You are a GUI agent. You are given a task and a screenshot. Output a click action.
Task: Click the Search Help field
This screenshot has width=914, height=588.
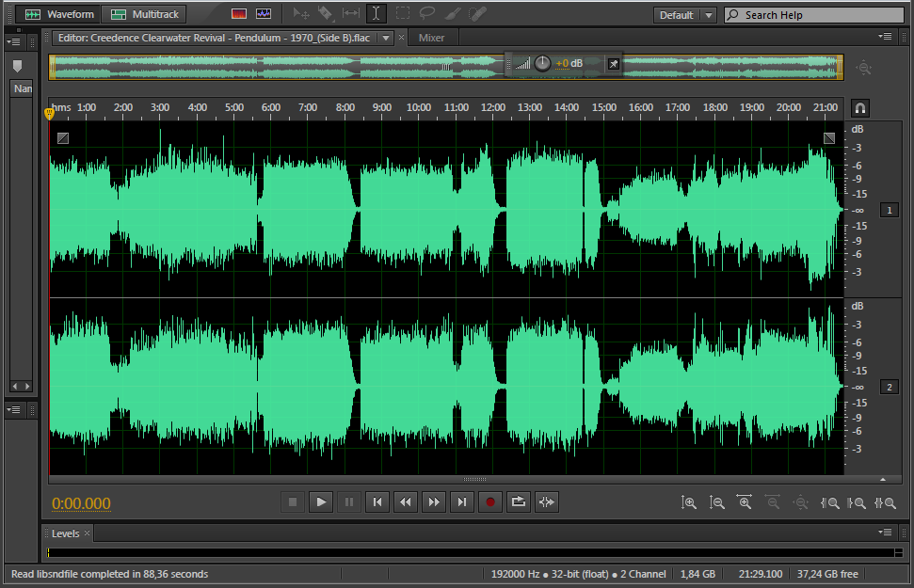[814, 15]
